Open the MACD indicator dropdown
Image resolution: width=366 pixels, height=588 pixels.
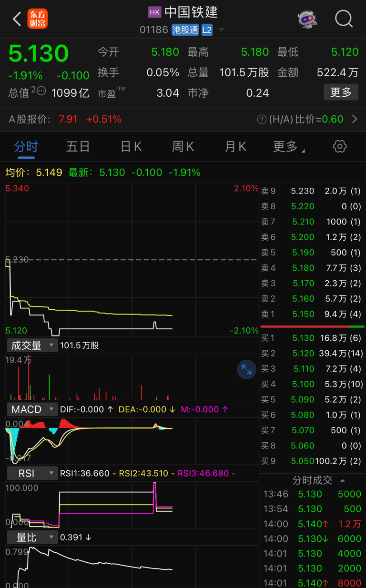coord(32,409)
